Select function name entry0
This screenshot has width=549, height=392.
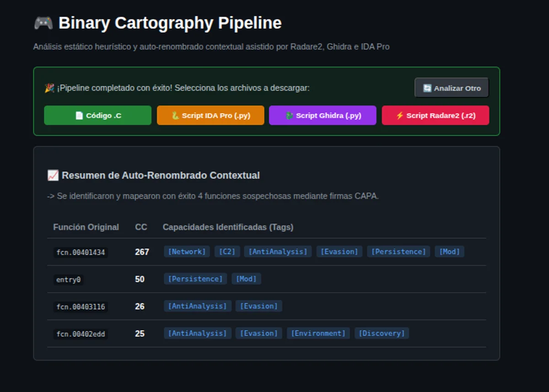coord(68,279)
